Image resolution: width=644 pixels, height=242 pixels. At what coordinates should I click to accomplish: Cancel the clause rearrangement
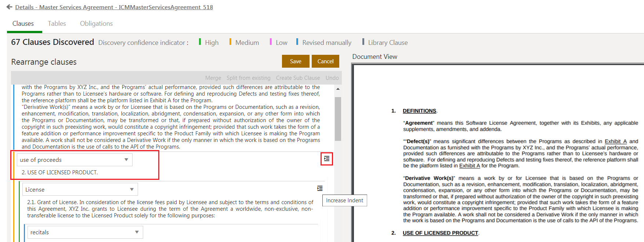click(325, 61)
